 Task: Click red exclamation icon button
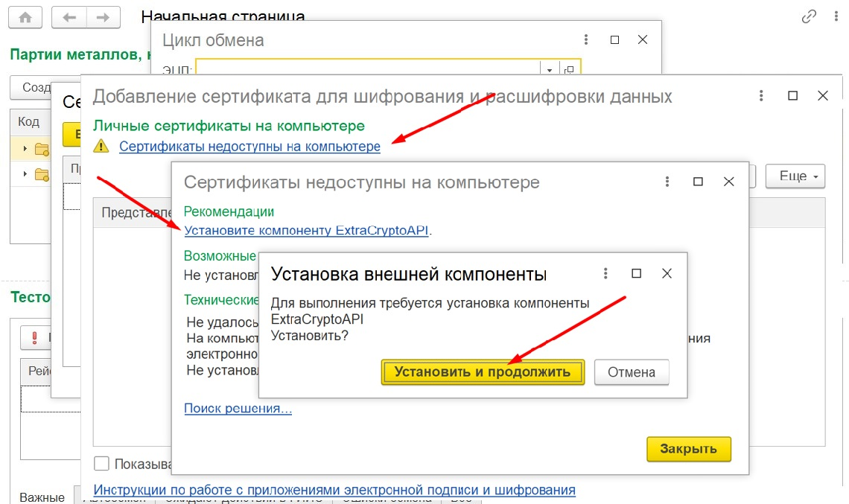tap(35, 338)
